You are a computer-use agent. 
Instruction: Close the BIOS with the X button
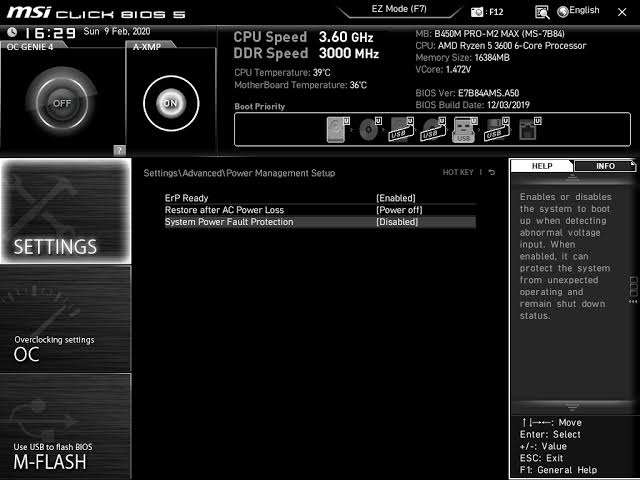click(x=622, y=12)
